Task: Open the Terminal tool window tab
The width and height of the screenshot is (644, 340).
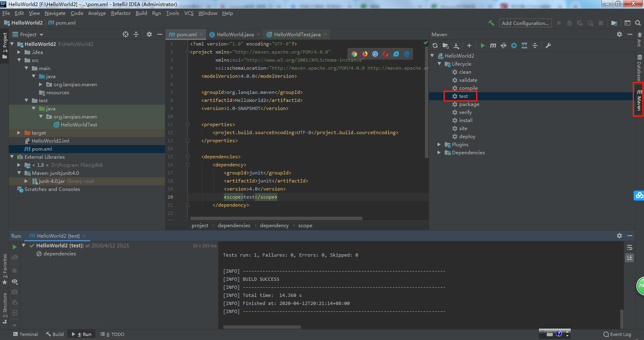Action: tap(25, 334)
